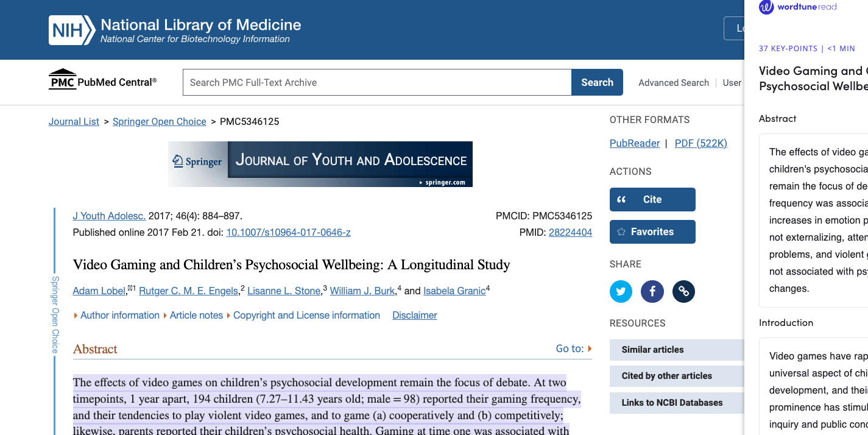Click the vertical Springer Open Choice label
The image size is (868, 435).
click(x=55, y=314)
